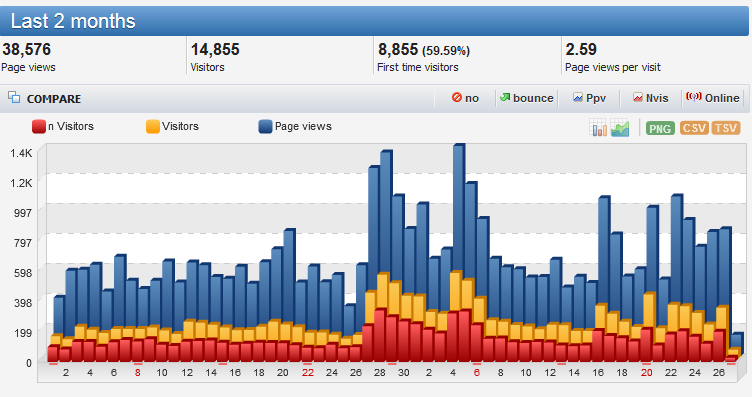Click the 14,855 visitors value
This screenshot has height=397, width=752.
215,49
